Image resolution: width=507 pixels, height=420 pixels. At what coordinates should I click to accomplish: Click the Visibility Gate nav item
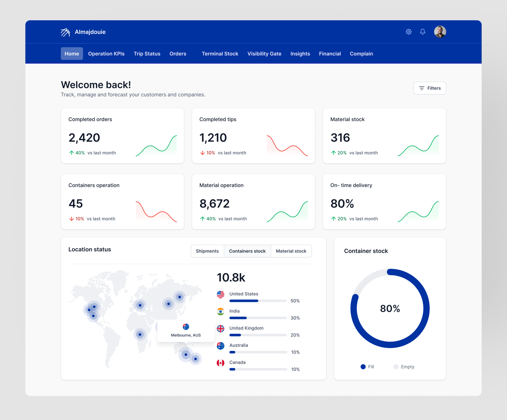(x=264, y=53)
